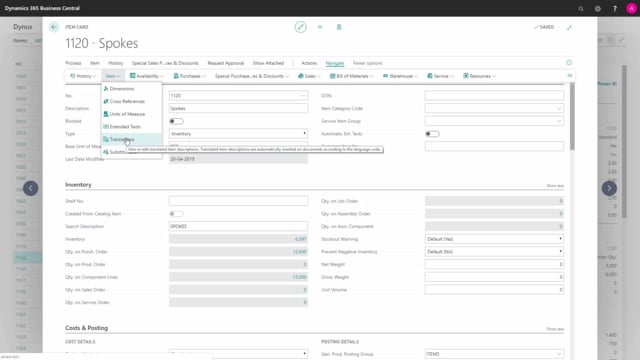Image resolution: width=640 pixels, height=360 pixels.
Task: Go back with the arrow icon
Action: click(x=53, y=27)
